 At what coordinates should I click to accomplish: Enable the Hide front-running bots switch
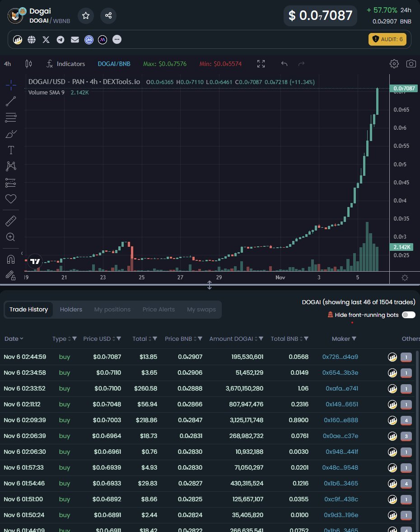pyautogui.click(x=408, y=315)
